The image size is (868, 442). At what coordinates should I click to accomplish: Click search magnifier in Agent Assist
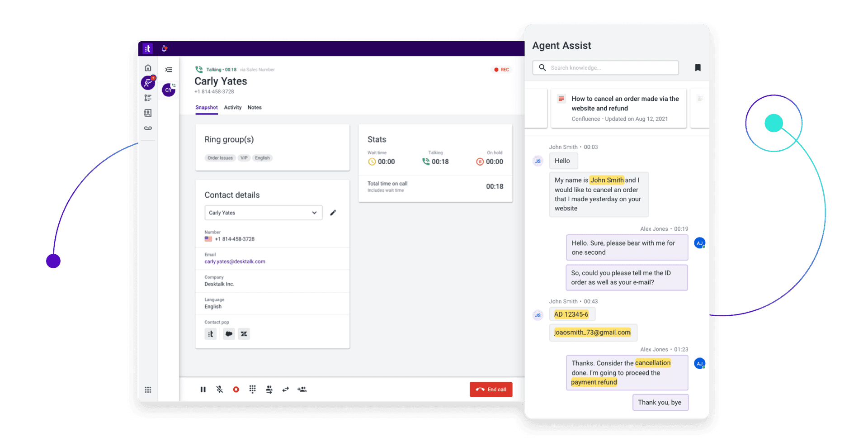[542, 68]
